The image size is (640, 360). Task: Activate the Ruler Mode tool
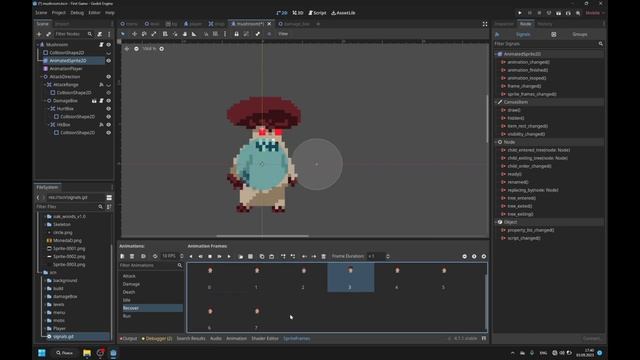tap(194, 34)
